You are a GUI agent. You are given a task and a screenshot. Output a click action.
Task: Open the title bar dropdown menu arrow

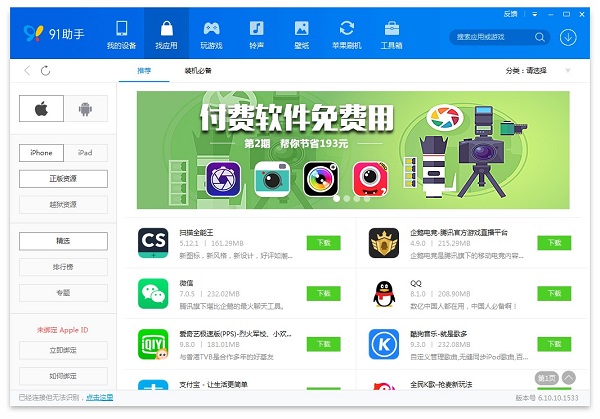[x=536, y=15]
